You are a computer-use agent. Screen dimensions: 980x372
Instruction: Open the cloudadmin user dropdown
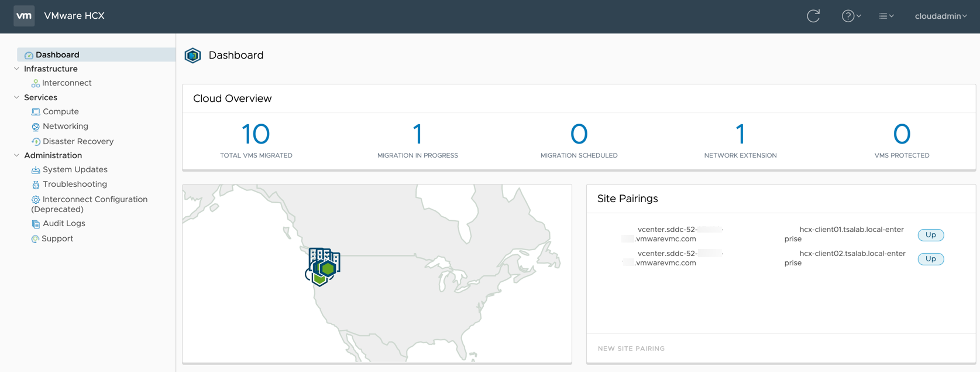pos(940,16)
